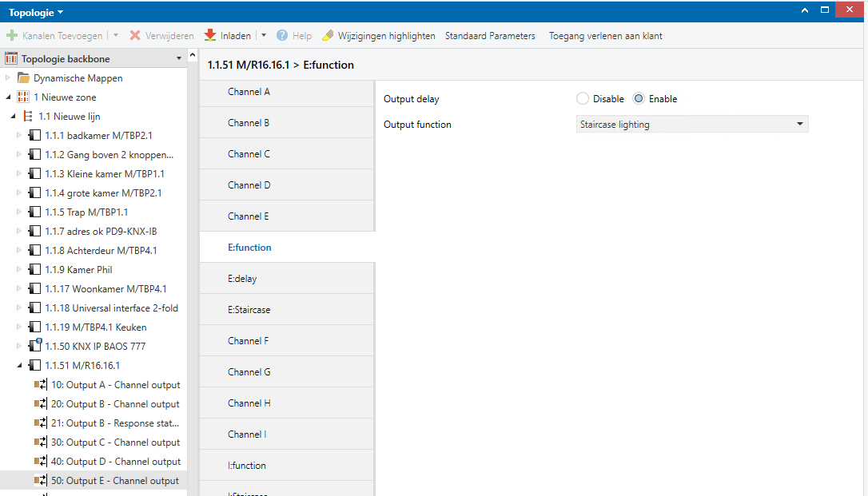
Task: Open the Output function dropdown
Action: click(692, 125)
